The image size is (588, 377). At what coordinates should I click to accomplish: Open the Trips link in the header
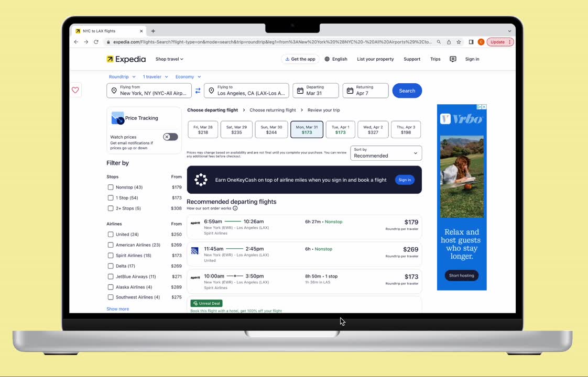(x=435, y=59)
